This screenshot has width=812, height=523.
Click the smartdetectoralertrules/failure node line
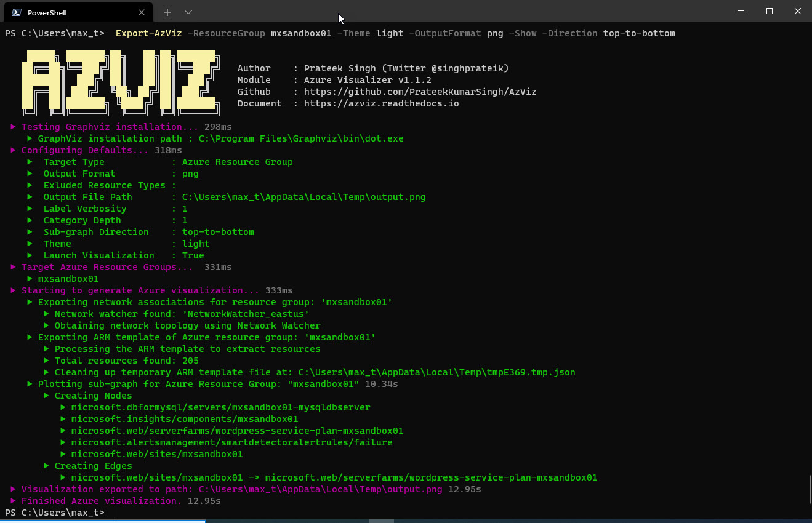pos(227,442)
